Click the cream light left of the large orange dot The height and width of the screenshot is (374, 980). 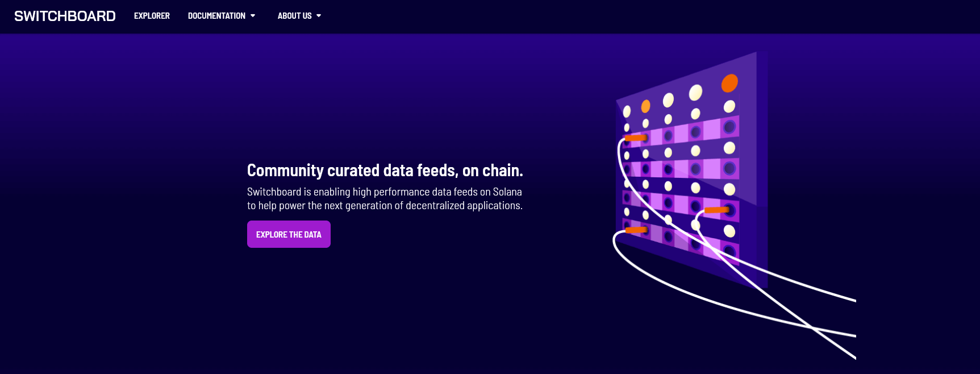[x=695, y=92]
